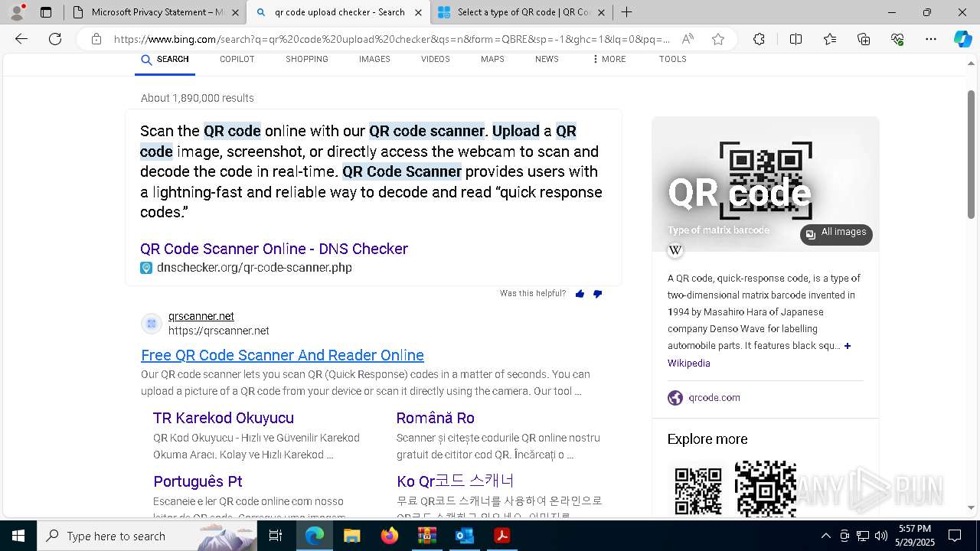Click the qrscanner.net site name
The width and height of the screenshot is (980, 551).
(x=201, y=316)
